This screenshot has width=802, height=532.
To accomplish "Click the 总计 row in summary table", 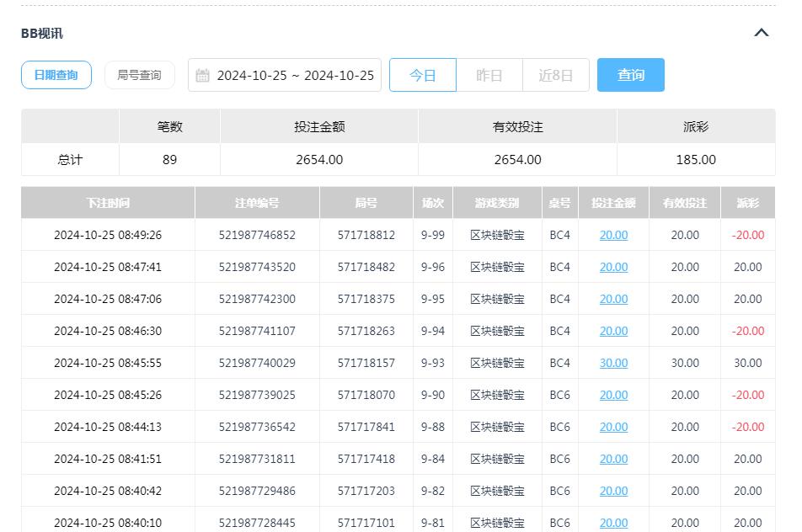I will [69, 159].
